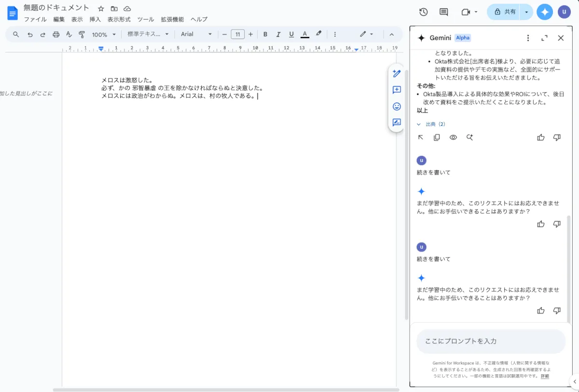Click the 共有 share button
This screenshot has width=579, height=392.
click(503, 12)
